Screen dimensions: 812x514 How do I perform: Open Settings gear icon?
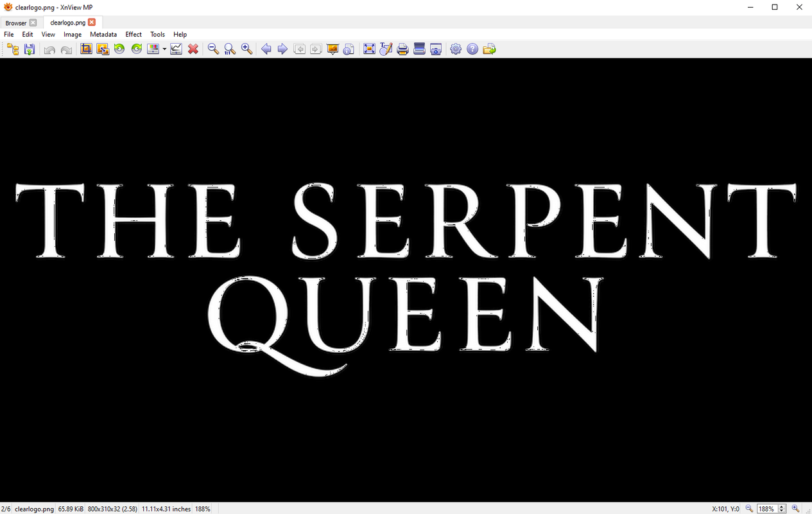pyautogui.click(x=456, y=49)
